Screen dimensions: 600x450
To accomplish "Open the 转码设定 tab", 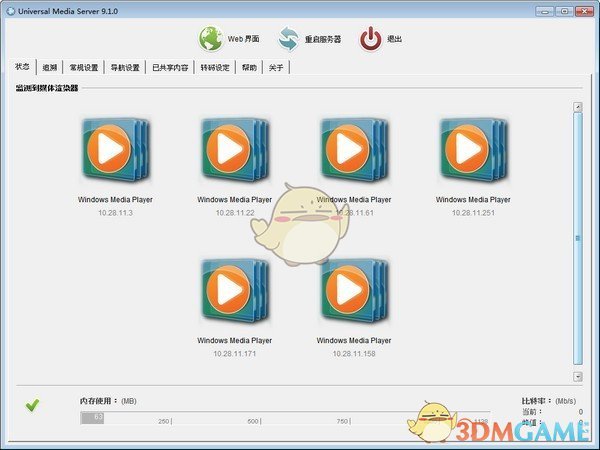I will tap(215, 68).
